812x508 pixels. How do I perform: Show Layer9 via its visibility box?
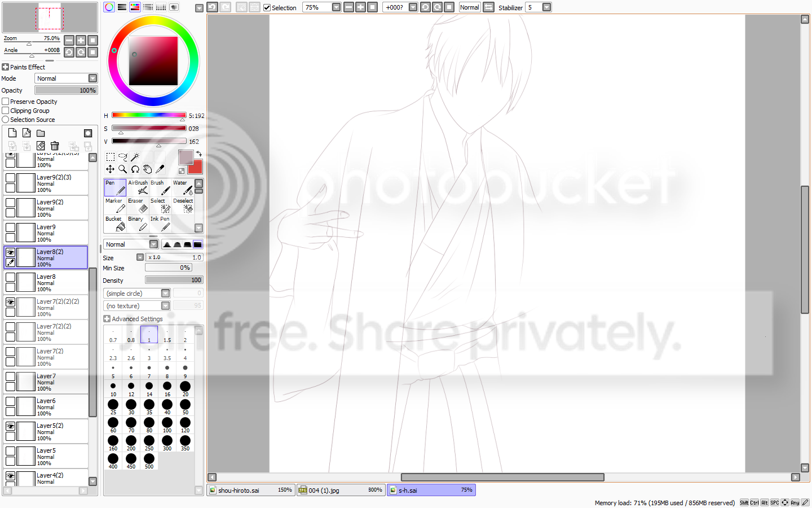pyautogui.click(x=10, y=227)
